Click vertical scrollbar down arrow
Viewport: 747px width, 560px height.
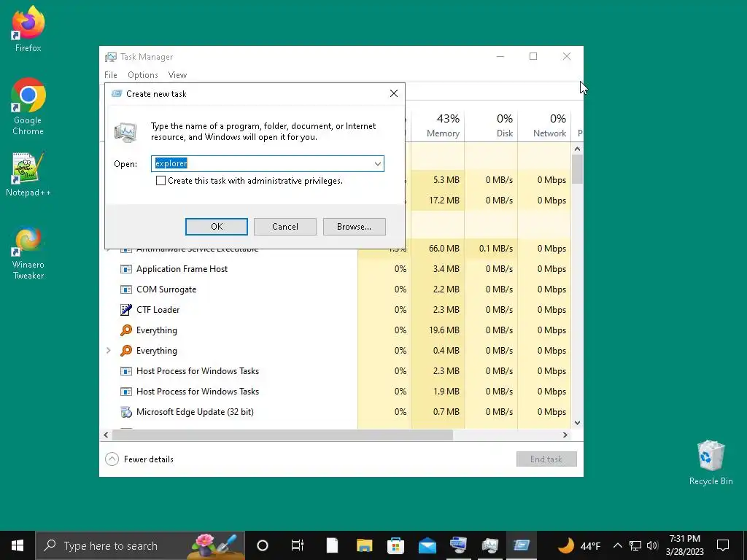577,422
